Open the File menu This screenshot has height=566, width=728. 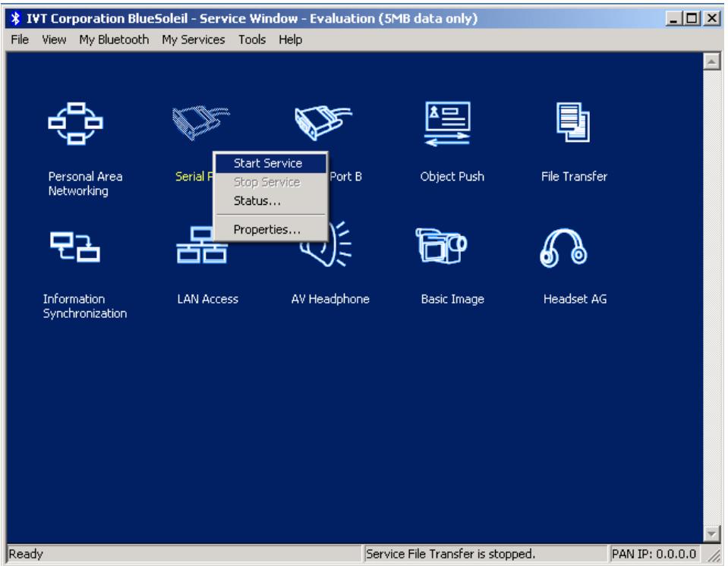(20, 40)
